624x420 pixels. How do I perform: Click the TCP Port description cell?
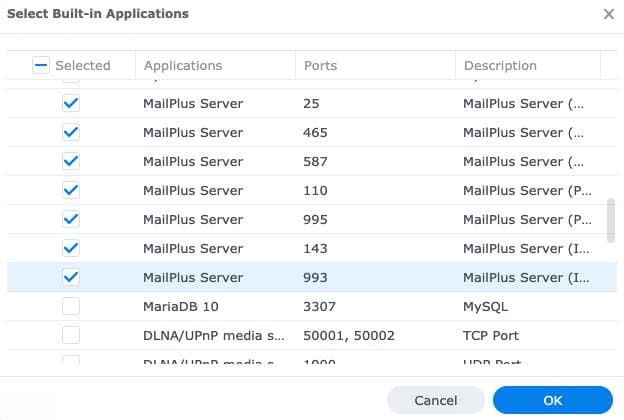point(491,336)
